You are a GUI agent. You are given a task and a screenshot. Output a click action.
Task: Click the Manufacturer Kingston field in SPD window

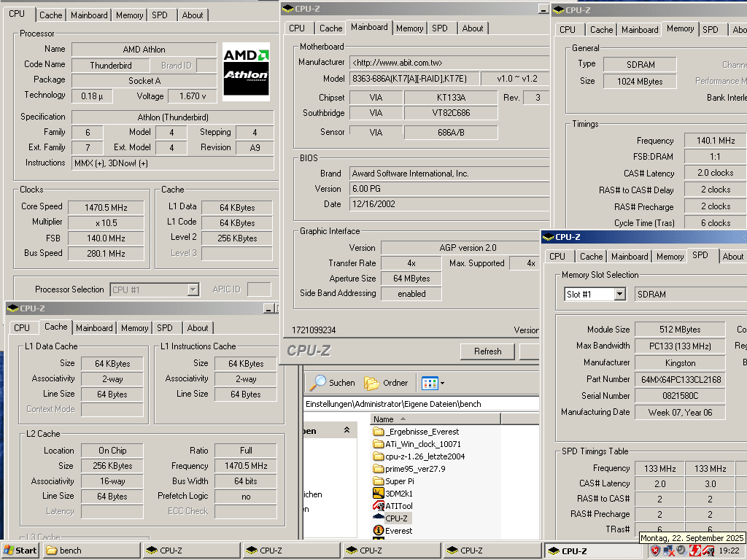coord(681,363)
